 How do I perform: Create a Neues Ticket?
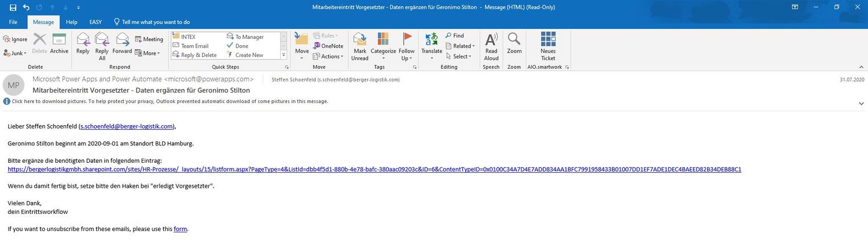click(x=548, y=46)
